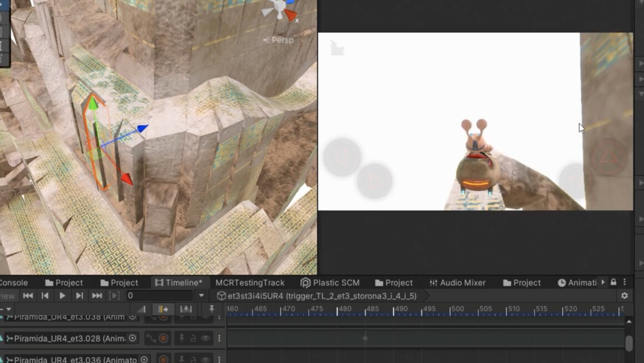The image size is (644, 363).
Task: Click the frame number input field
Action: point(159,296)
